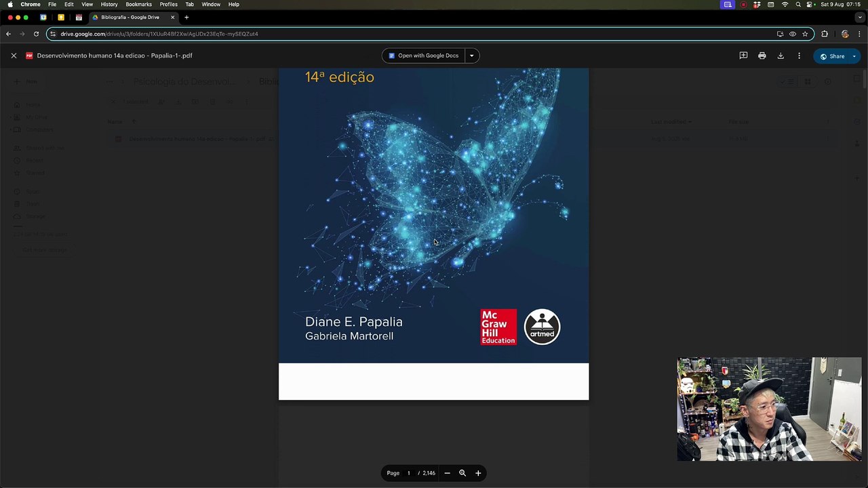The height and width of the screenshot is (488, 868).
Task: Switch to the pinned Calendar tab
Action: [x=79, y=18]
